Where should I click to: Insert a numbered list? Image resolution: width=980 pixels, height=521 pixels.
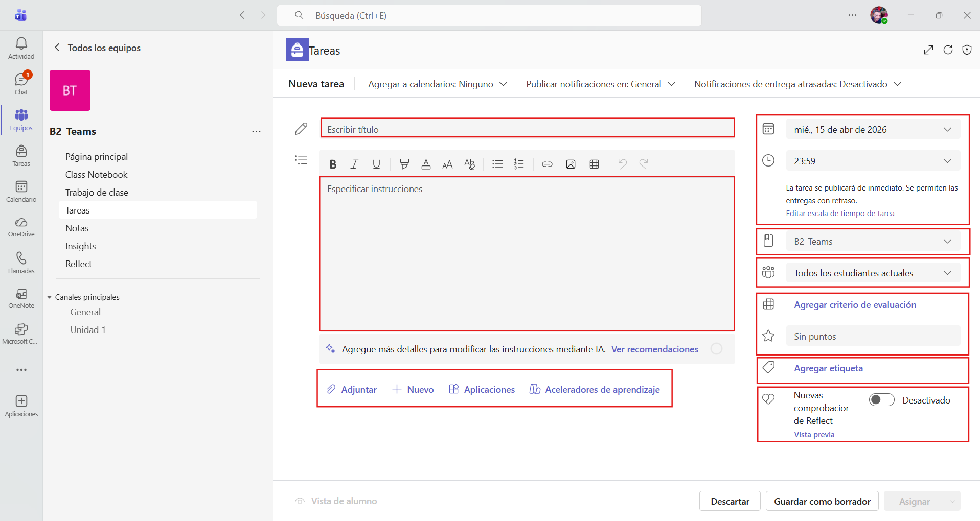click(x=519, y=164)
